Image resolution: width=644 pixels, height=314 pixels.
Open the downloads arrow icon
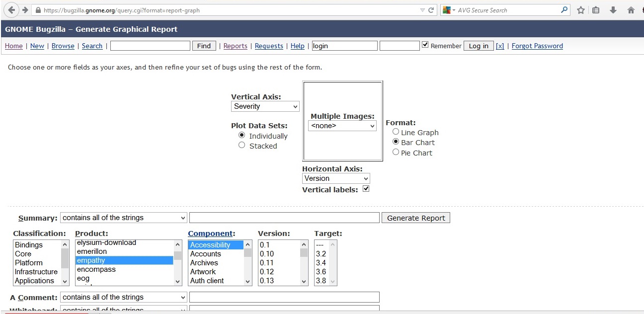pos(613,10)
